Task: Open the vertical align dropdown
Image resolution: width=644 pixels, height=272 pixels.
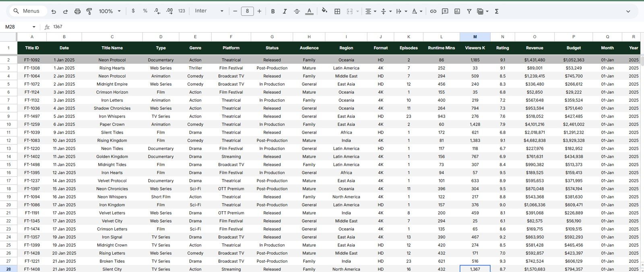Action: click(386, 11)
